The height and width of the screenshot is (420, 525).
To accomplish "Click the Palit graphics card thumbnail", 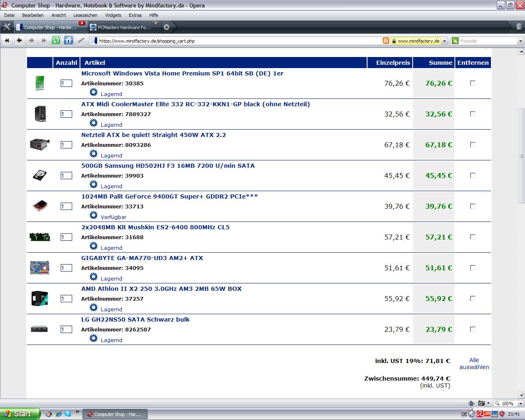I will click(x=40, y=206).
